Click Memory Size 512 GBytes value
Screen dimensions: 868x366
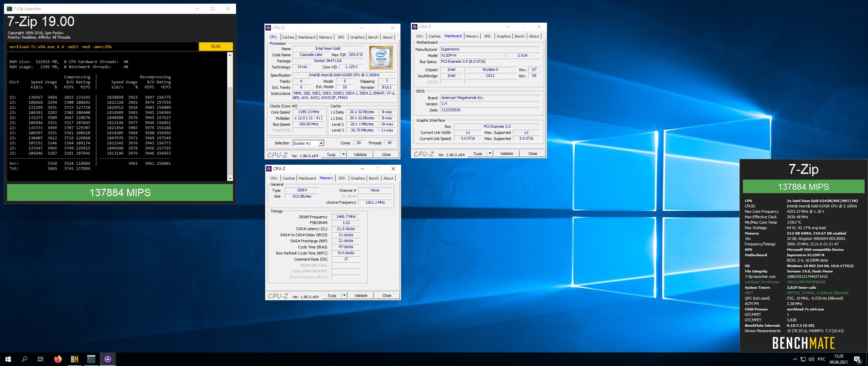302,196
